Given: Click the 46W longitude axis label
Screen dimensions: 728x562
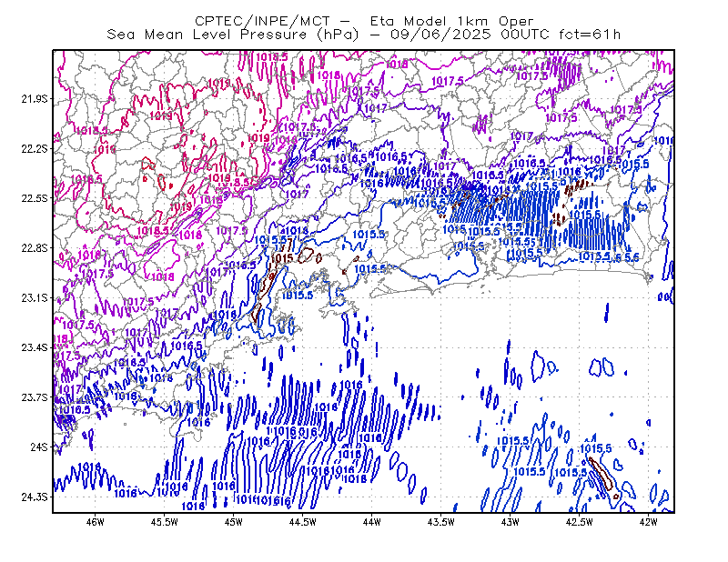Looking at the screenshot, I should tap(96, 522).
